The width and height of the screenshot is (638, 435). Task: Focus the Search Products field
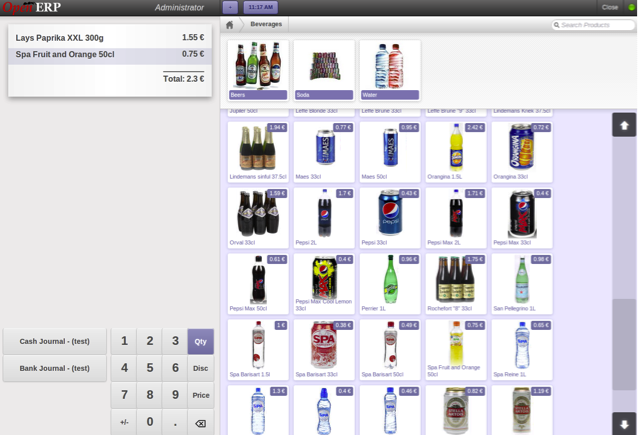click(x=593, y=25)
